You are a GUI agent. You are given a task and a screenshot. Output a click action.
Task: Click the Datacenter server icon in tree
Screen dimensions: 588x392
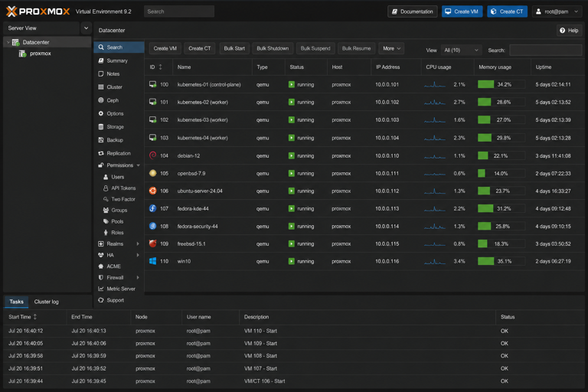click(x=16, y=42)
